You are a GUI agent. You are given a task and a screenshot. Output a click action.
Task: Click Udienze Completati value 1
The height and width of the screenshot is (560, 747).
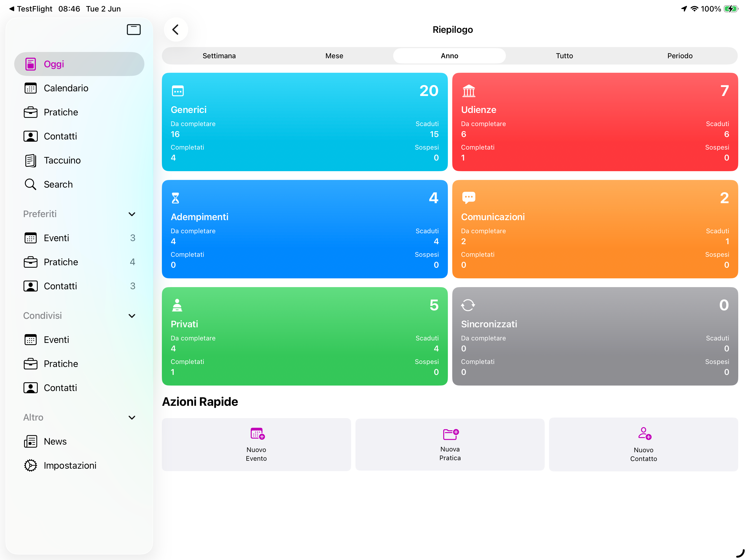[463, 158]
